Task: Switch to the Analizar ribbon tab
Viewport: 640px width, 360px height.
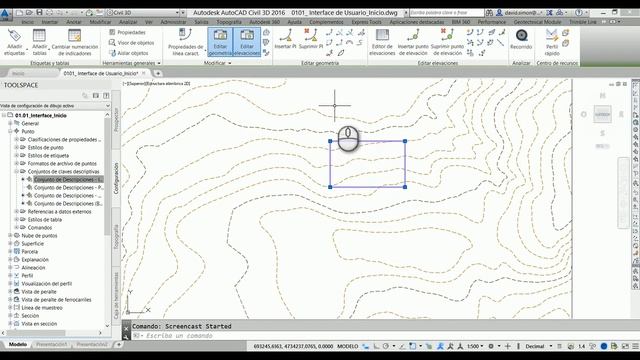Action: click(128, 22)
